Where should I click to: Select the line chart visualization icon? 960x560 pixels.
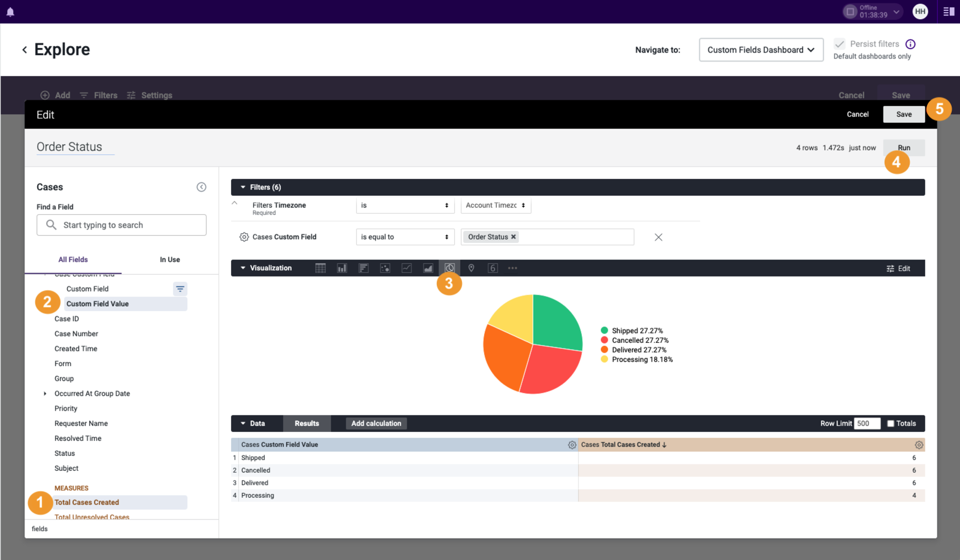(x=406, y=268)
